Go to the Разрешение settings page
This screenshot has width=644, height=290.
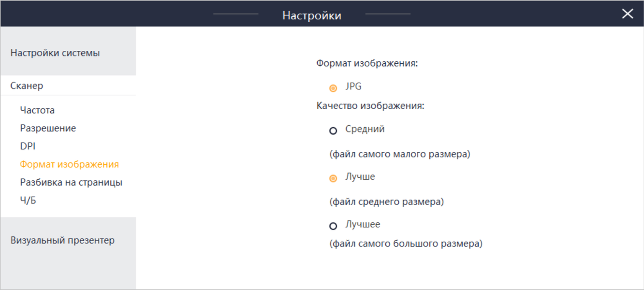pyautogui.click(x=48, y=129)
